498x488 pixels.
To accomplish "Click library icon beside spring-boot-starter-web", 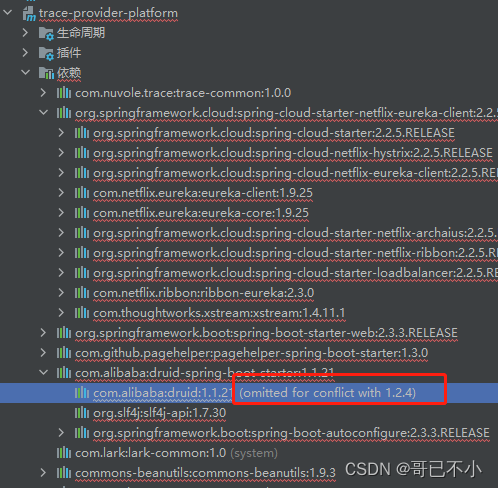I will (x=64, y=333).
